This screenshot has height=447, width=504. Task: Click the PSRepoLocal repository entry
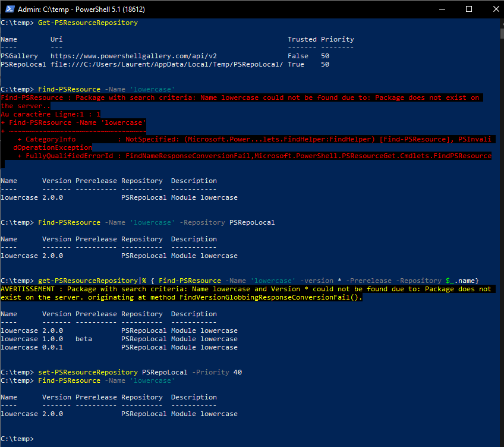pyautogui.click(x=23, y=64)
